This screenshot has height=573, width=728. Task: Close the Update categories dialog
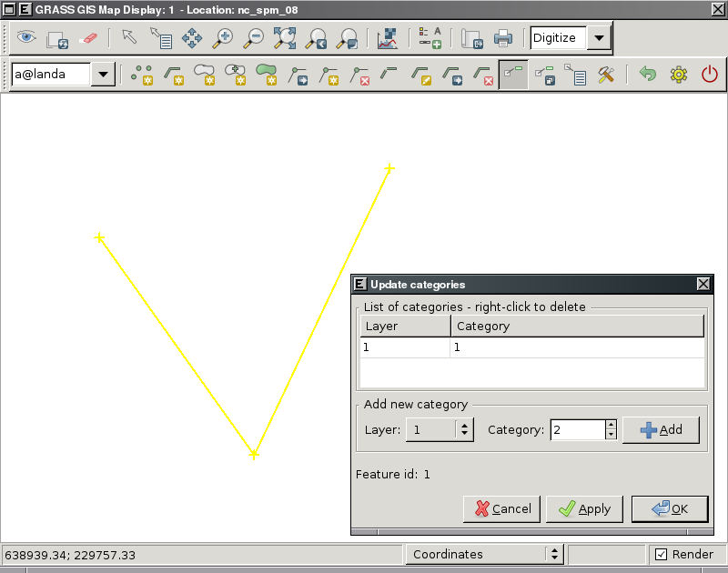[x=703, y=284]
